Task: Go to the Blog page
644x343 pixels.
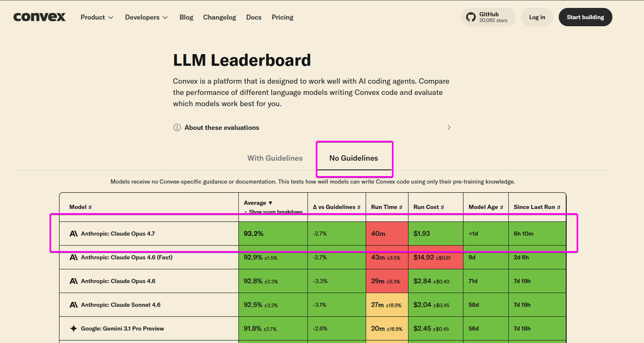Action: 186,17
